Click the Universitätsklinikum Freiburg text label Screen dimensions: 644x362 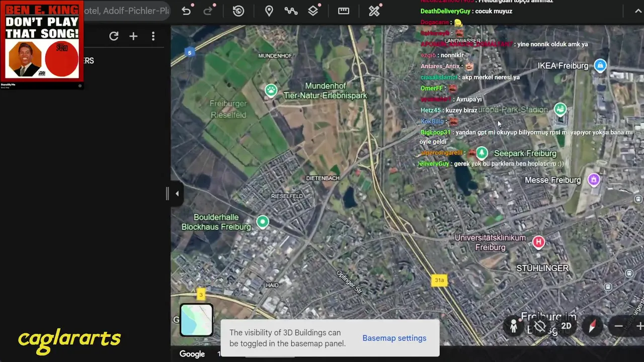[490, 242]
